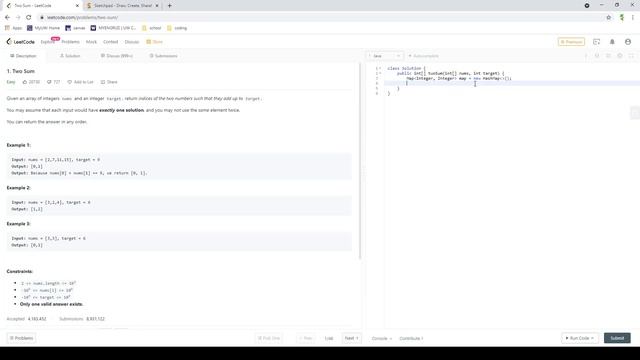Click the LeetCode logo
Viewport: 640px width, 360px height.
(x=20, y=42)
